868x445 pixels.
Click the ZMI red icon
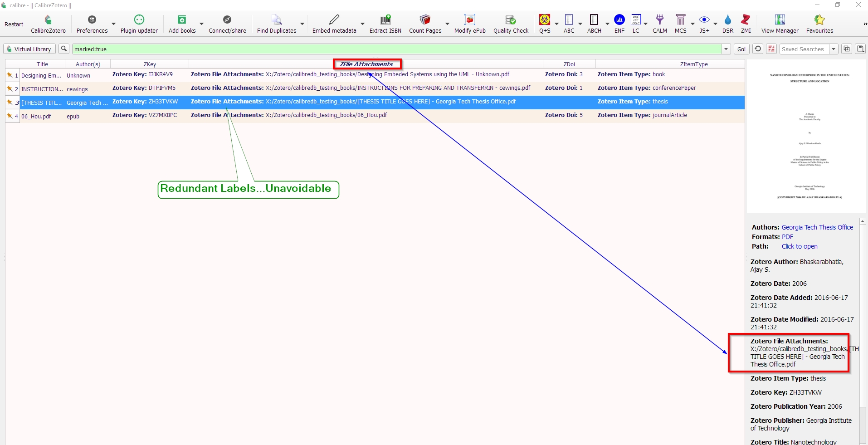coord(746,20)
